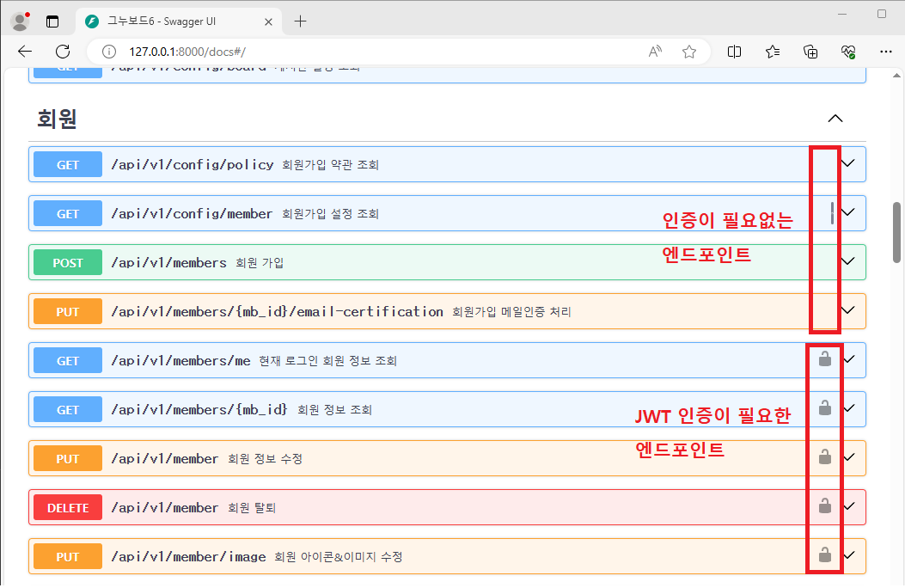
Task: Click the lock on PUT /api/v1/member/image
Action: tap(824, 555)
